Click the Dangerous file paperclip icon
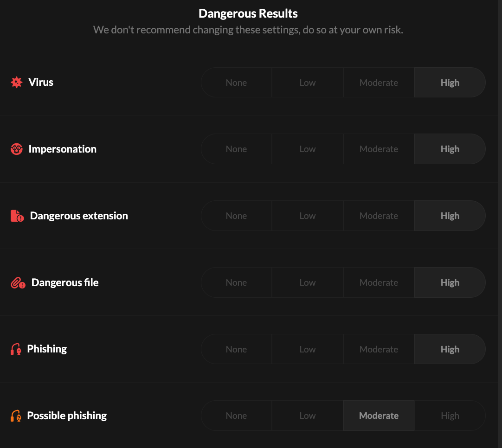 coord(18,282)
